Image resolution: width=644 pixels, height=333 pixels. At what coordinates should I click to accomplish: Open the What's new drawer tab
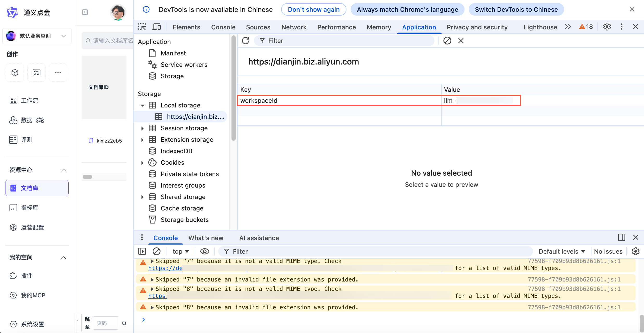[206, 238]
